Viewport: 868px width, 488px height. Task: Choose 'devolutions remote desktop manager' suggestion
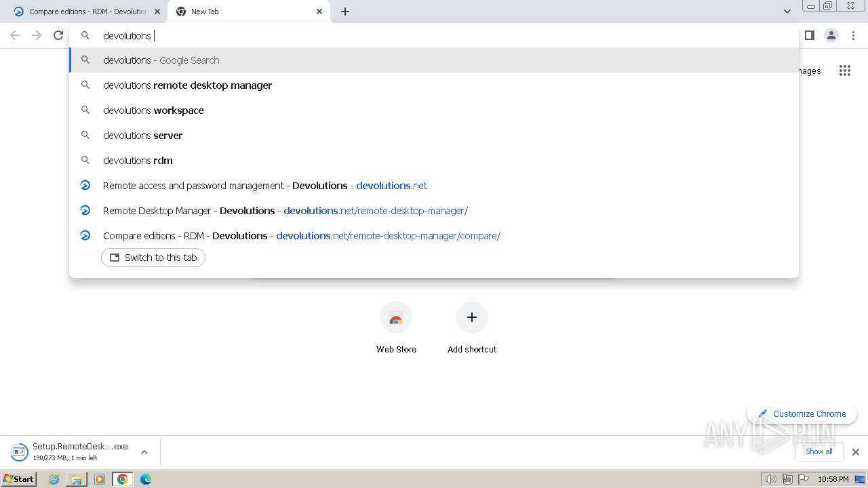[434, 85]
